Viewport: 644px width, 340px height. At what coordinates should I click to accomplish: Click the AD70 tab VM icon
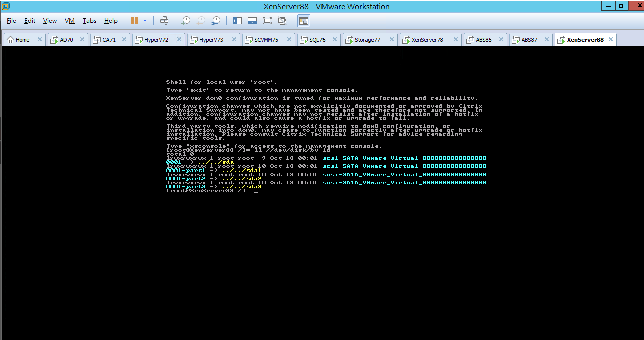coord(54,40)
